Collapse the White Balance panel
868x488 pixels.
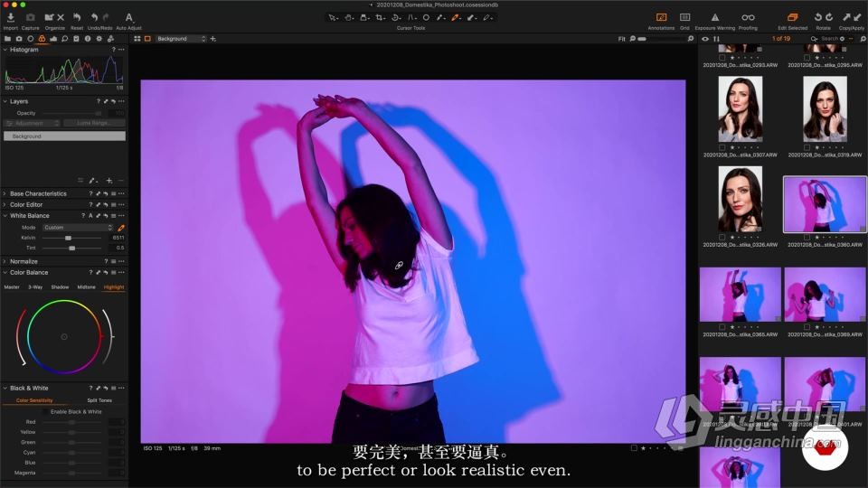pos(5,216)
